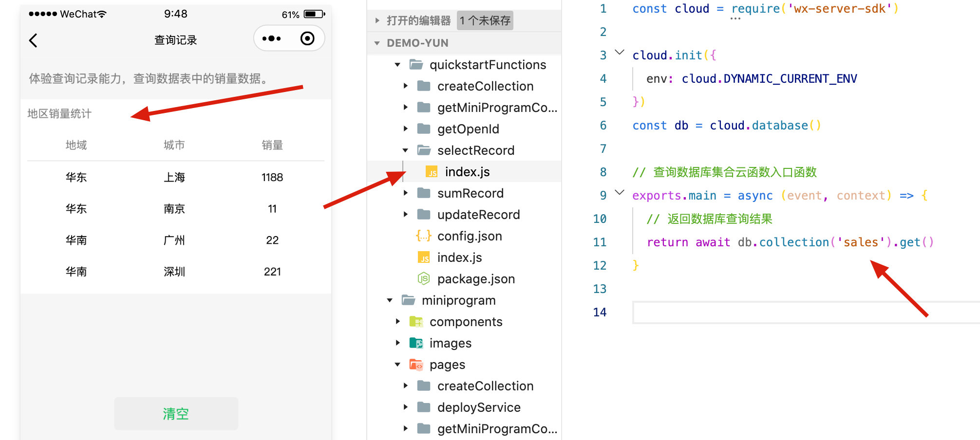Place cursor on empty line 14
The image size is (980, 440).
[806, 312]
